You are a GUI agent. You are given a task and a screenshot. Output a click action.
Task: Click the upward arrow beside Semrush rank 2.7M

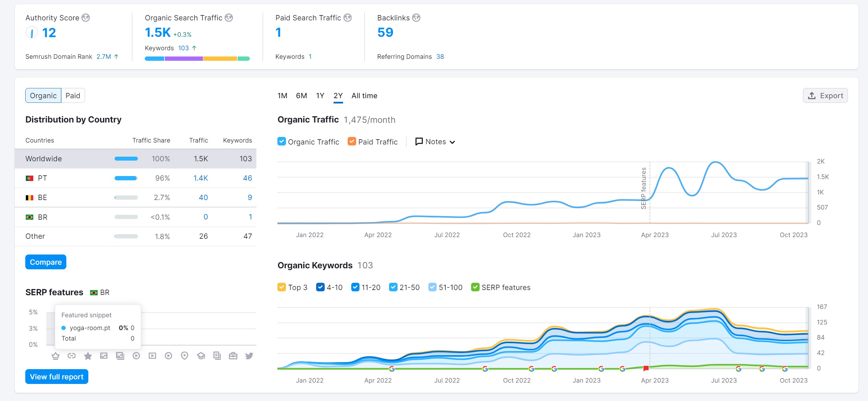tap(116, 56)
